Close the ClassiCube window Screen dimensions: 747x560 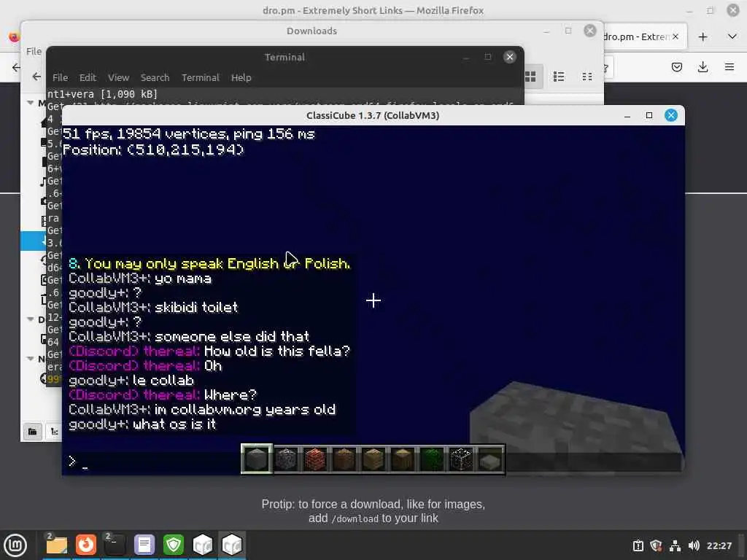pyautogui.click(x=671, y=115)
